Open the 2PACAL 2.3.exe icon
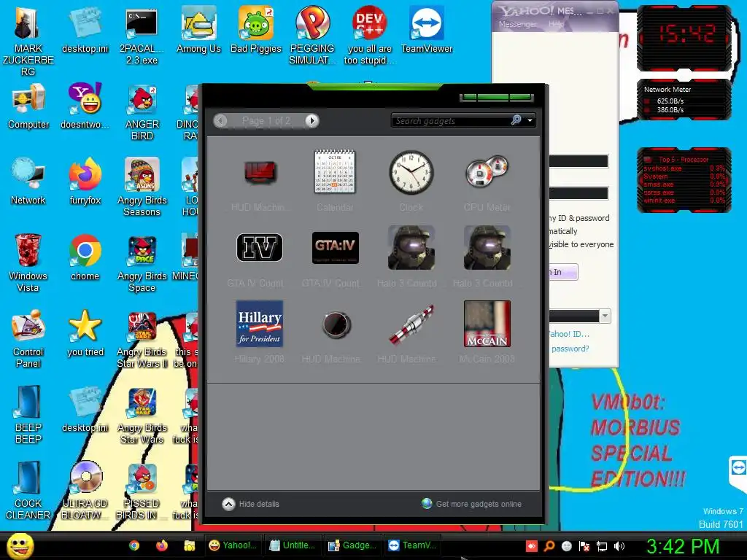 point(142,36)
